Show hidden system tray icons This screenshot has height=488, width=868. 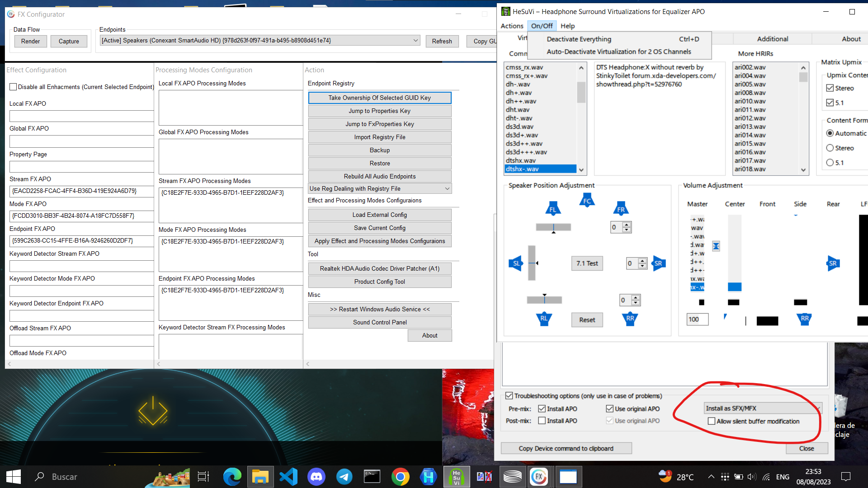[x=711, y=477]
